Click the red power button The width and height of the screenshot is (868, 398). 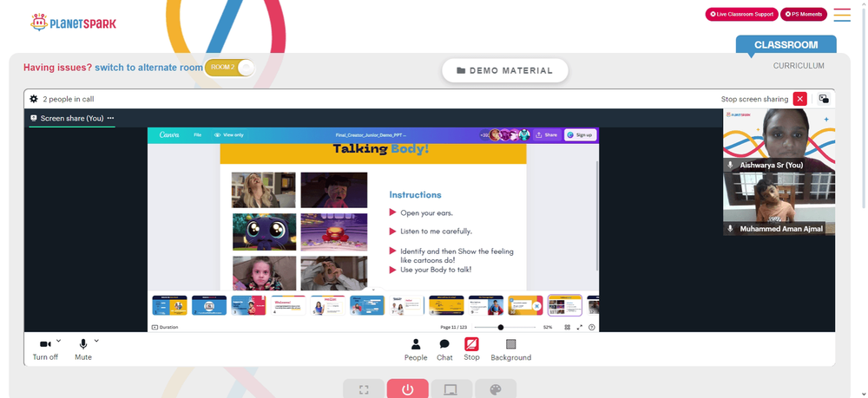[407, 389]
